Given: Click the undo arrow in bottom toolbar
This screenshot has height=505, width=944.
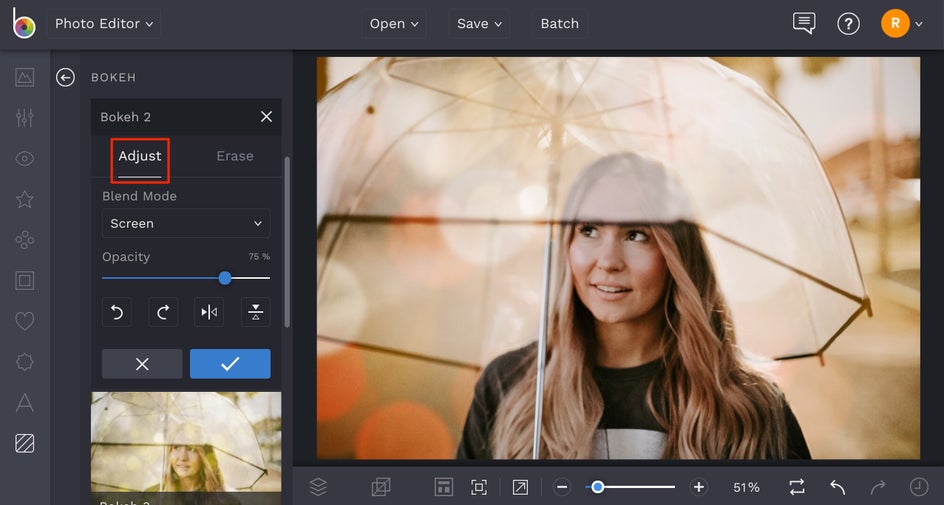Looking at the screenshot, I should [x=838, y=487].
